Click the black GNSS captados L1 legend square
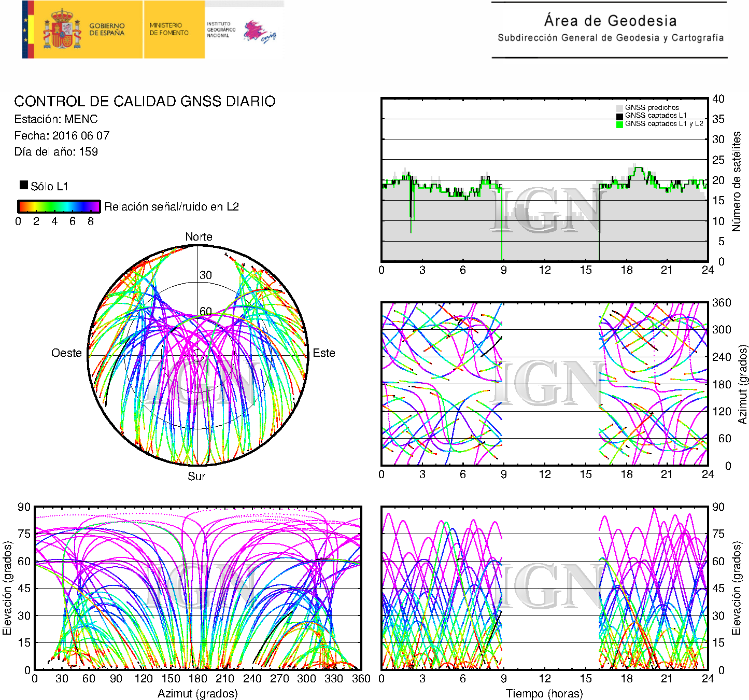This screenshot has height=700, width=749. (x=619, y=116)
